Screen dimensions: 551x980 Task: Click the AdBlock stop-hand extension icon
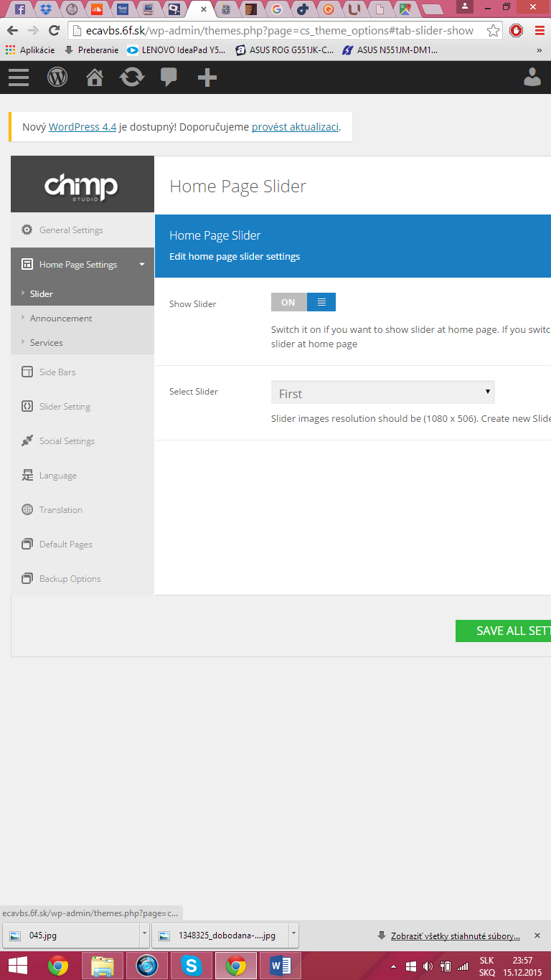(x=516, y=31)
